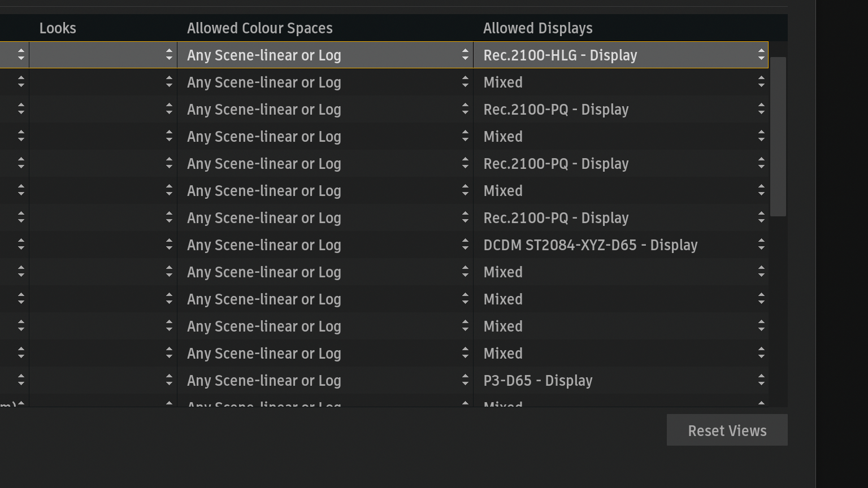Click the leftmost column arrows in the highlighted row

point(21,55)
